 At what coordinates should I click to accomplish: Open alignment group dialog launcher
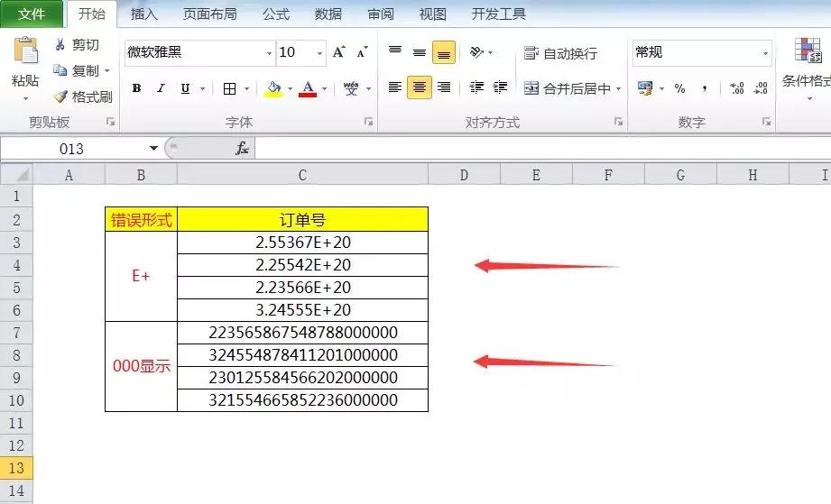click(x=618, y=122)
